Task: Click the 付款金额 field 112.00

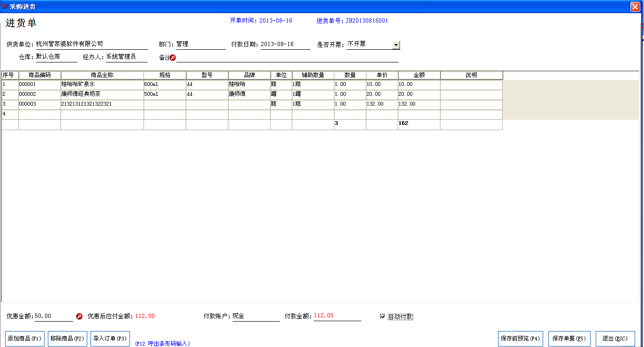Action: click(337, 316)
